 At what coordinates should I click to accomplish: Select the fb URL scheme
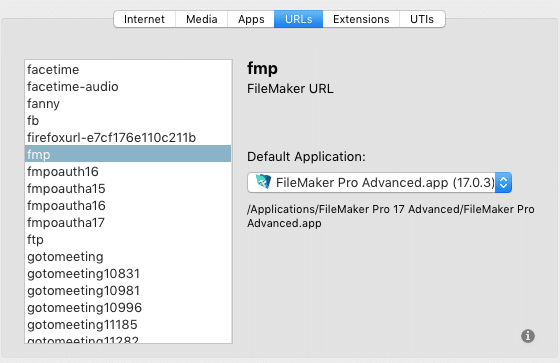pos(128,120)
